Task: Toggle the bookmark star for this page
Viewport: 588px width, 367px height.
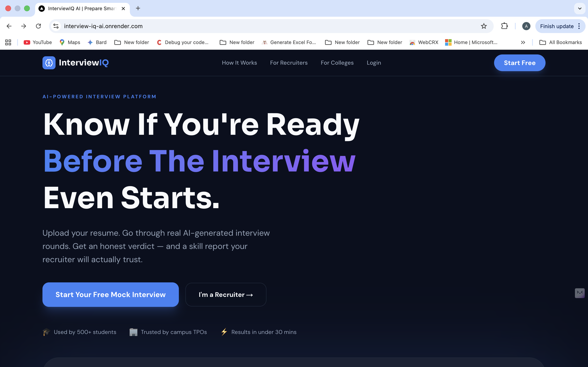Action: click(484, 26)
